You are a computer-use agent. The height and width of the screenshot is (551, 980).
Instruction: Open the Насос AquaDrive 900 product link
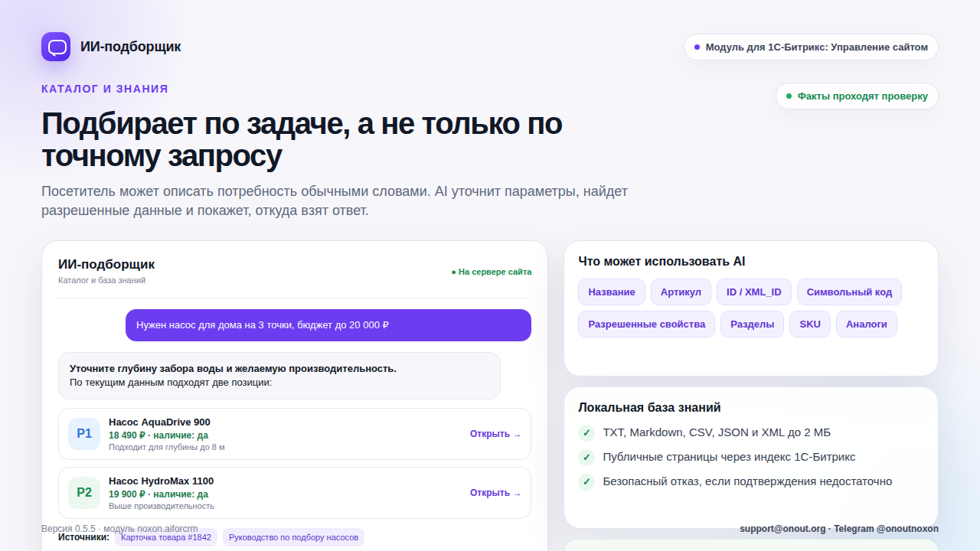[x=495, y=434]
